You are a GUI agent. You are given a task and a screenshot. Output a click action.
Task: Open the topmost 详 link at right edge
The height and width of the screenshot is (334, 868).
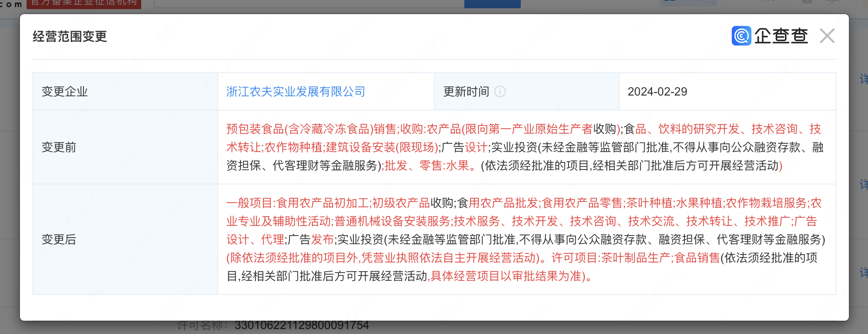[863, 79]
